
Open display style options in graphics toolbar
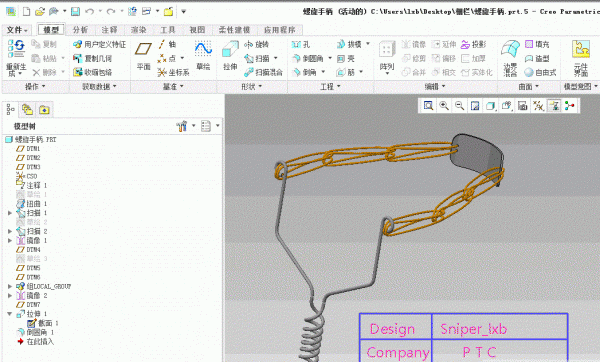pyautogui.click(x=491, y=106)
